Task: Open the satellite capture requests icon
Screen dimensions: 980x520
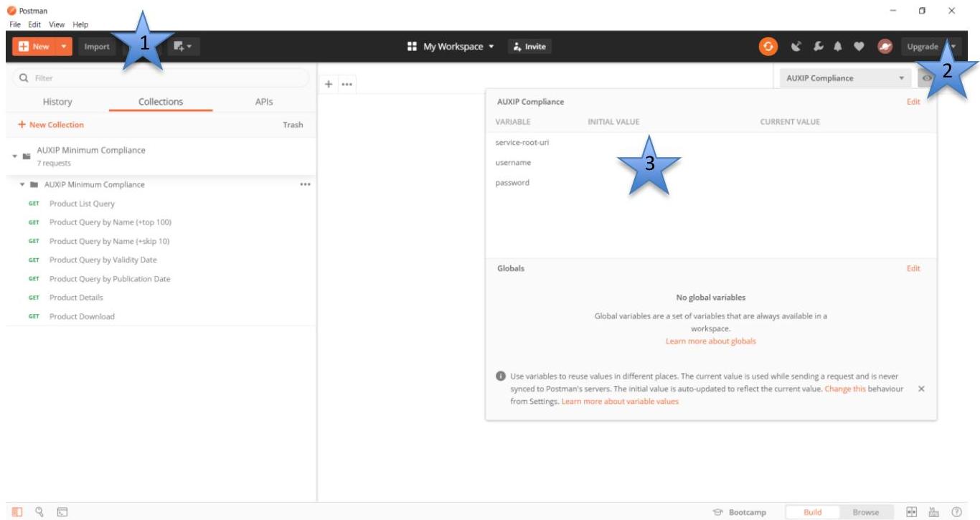Action: [x=796, y=47]
